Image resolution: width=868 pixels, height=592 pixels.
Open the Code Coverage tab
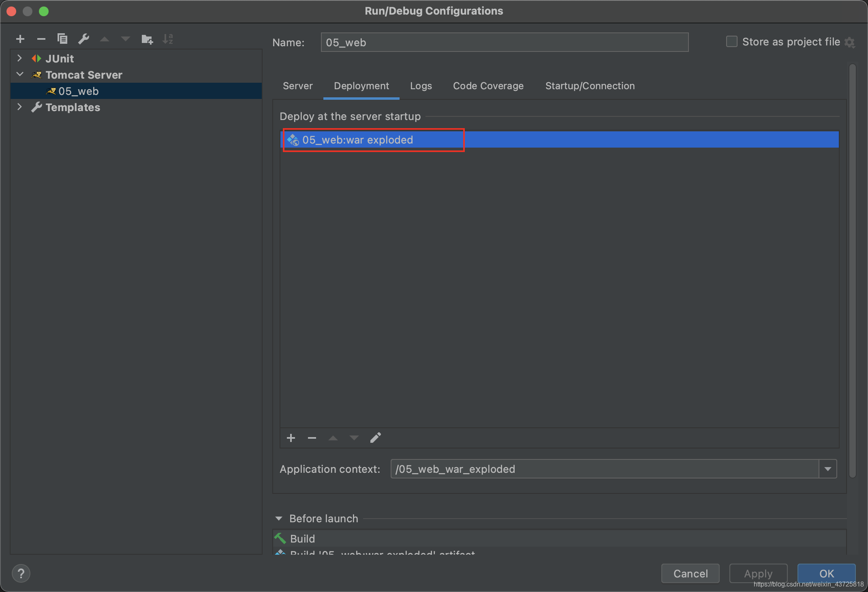488,86
